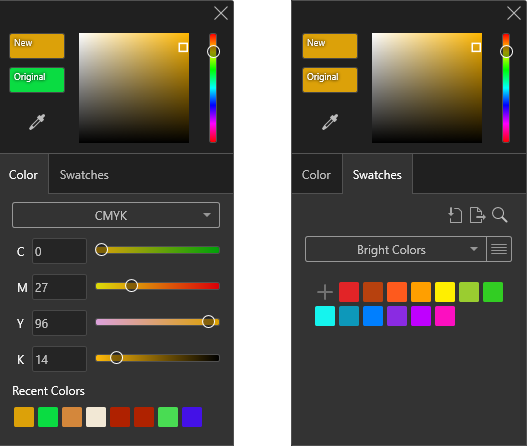The height and width of the screenshot is (446, 527).
Task: Click the Yellow slider handle
Action: tap(208, 322)
